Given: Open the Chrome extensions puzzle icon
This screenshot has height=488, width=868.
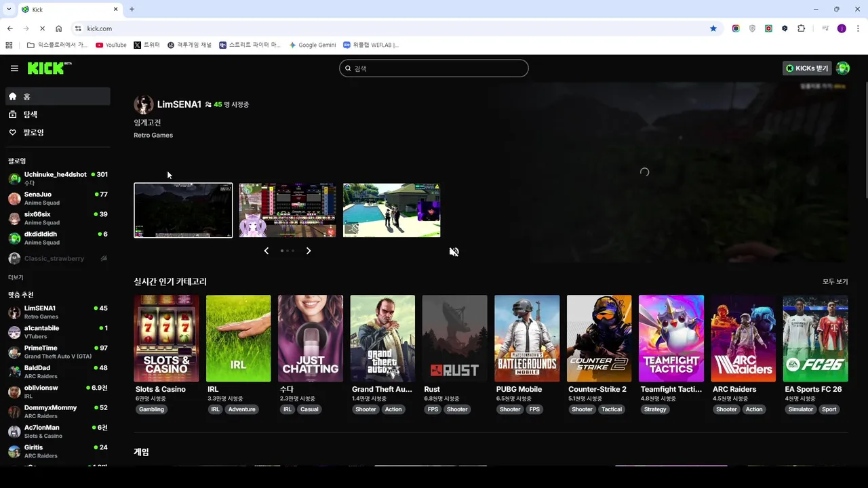Looking at the screenshot, I should point(802,28).
